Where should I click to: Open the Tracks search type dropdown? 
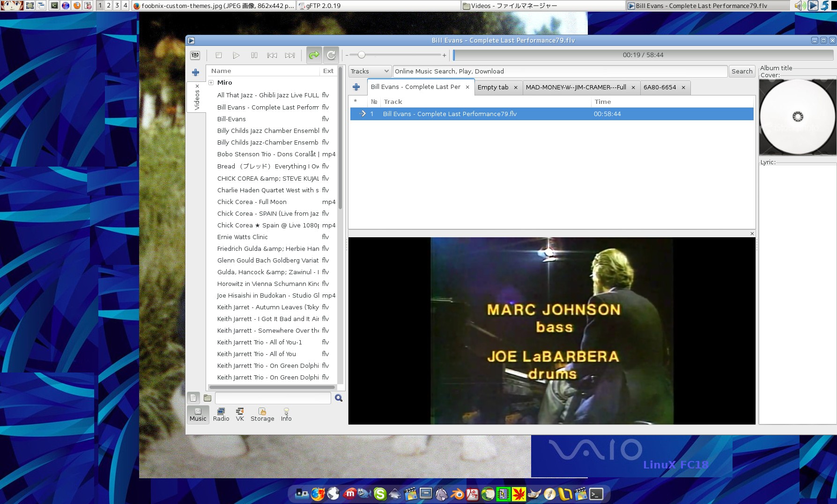pos(370,71)
